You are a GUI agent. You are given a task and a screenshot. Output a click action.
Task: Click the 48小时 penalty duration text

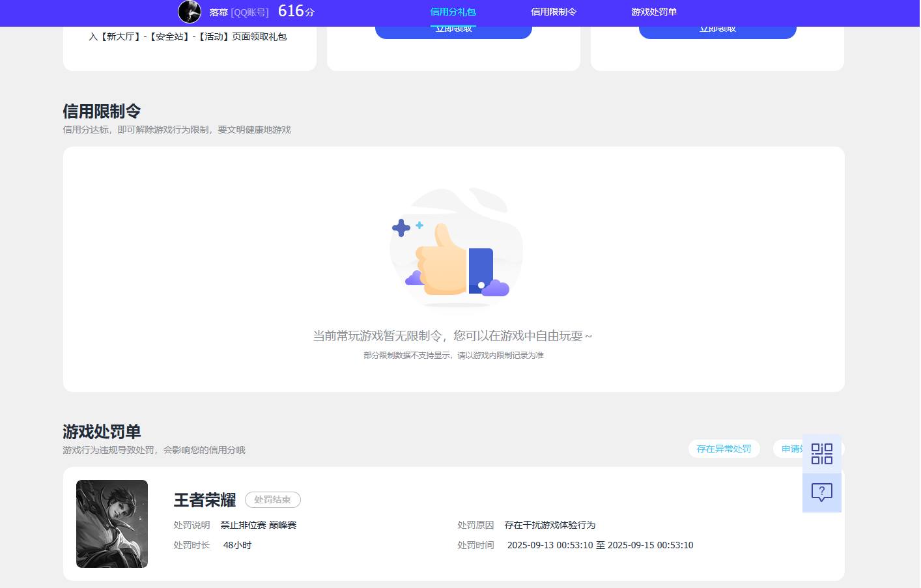tap(236, 545)
